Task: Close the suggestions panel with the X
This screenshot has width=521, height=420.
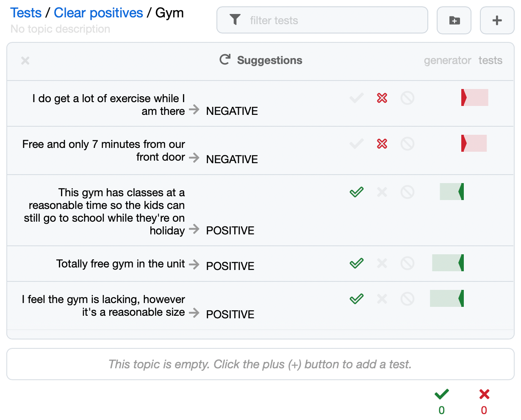Action: tap(25, 61)
